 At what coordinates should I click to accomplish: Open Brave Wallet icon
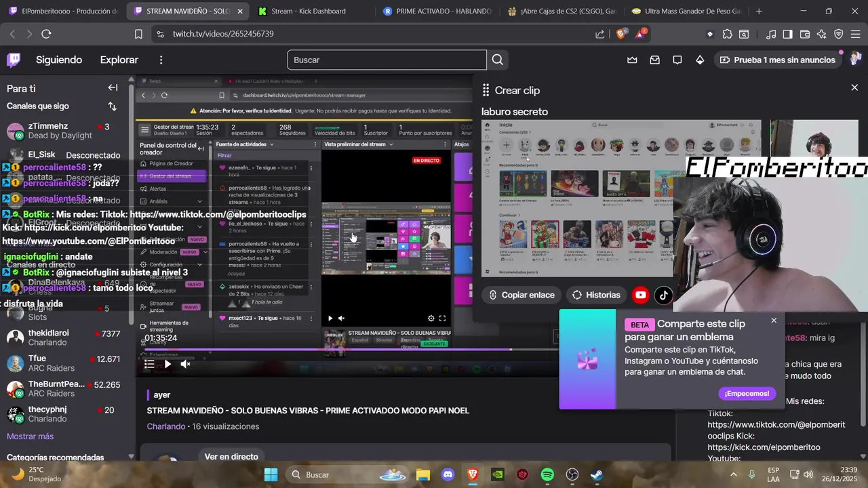tap(805, 34)
